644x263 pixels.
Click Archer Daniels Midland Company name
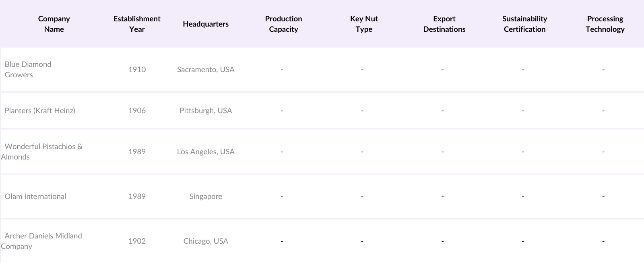[x=43, y=241]
